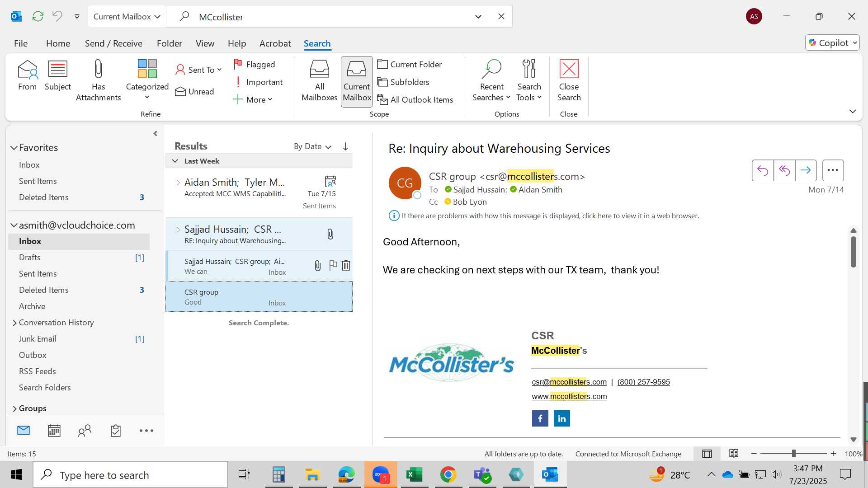The image size is (868, 488).
Task: Toggle Current Mailbox scope button
Action: 357,81
